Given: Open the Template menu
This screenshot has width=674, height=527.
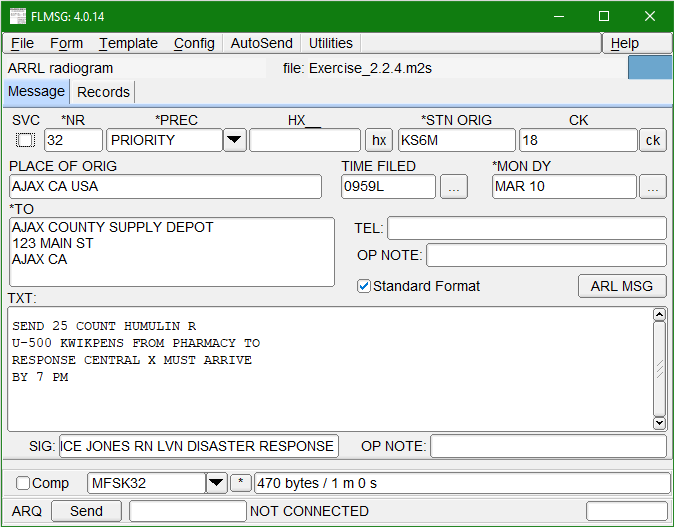Looking at the screenshot, I should 128,43.
